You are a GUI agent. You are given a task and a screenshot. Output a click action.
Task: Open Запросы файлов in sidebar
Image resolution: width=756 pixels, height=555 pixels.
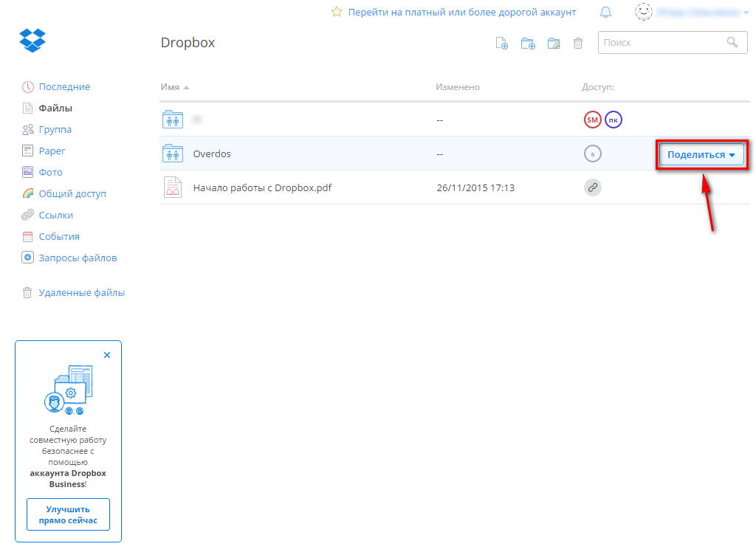78,258
